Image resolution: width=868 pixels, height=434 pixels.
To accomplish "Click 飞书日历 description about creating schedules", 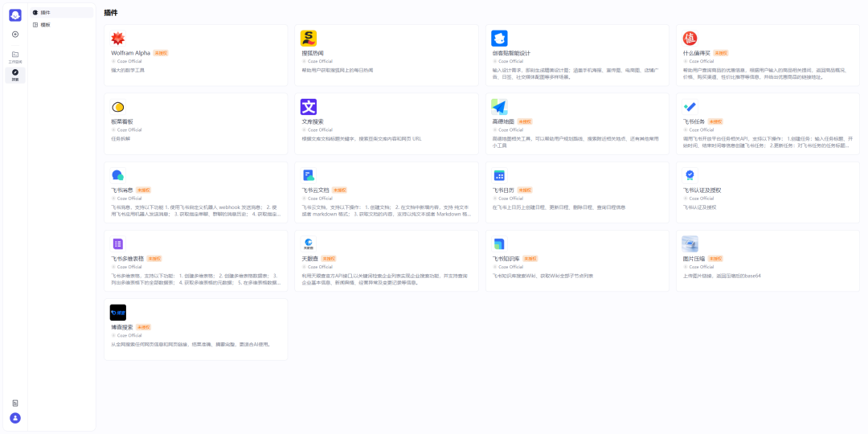I will (x=559, y=207).
